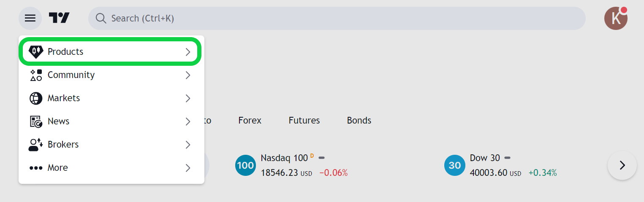Switch to the Forex tab
Viewport: 644px width, 202px height.
click(x=250, y=121)
